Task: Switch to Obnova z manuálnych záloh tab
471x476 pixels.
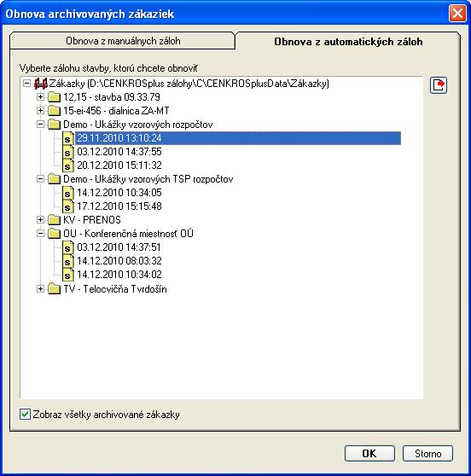Action: coord(123,41)
